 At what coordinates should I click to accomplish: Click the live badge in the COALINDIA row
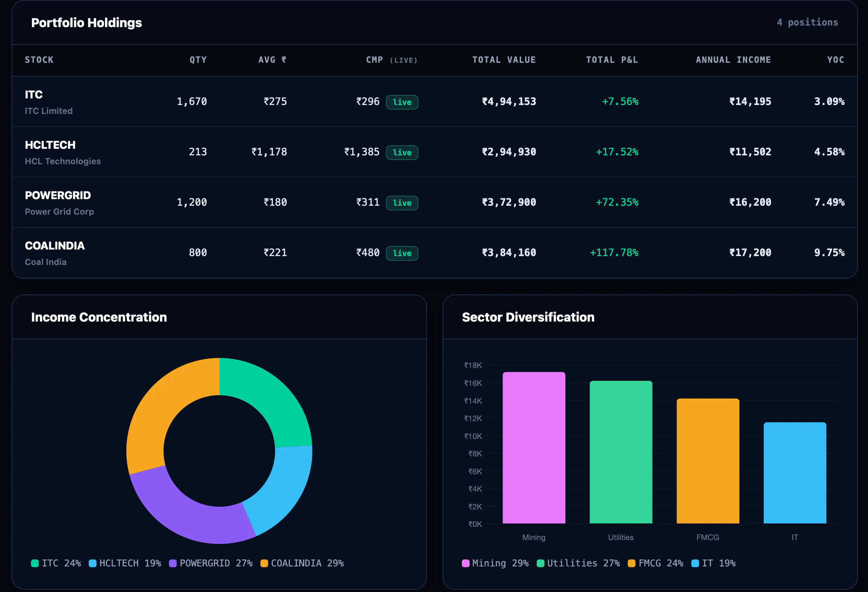point(402,253)
